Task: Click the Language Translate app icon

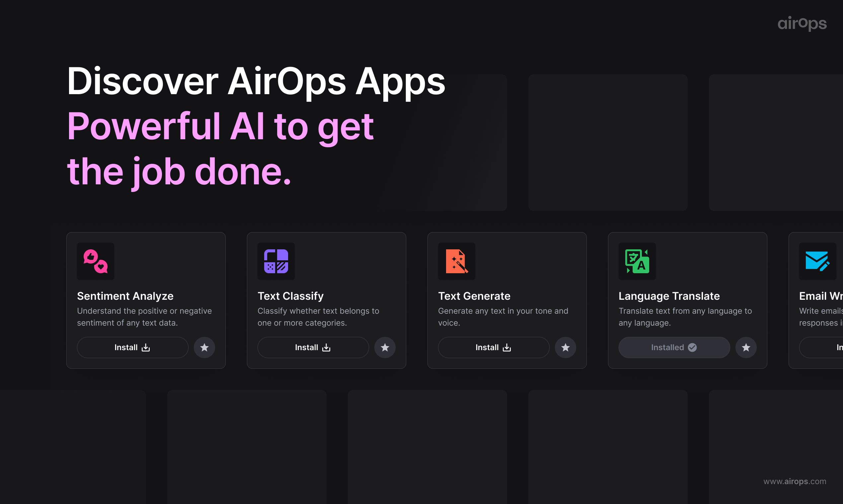Action: tap(637, 262)
